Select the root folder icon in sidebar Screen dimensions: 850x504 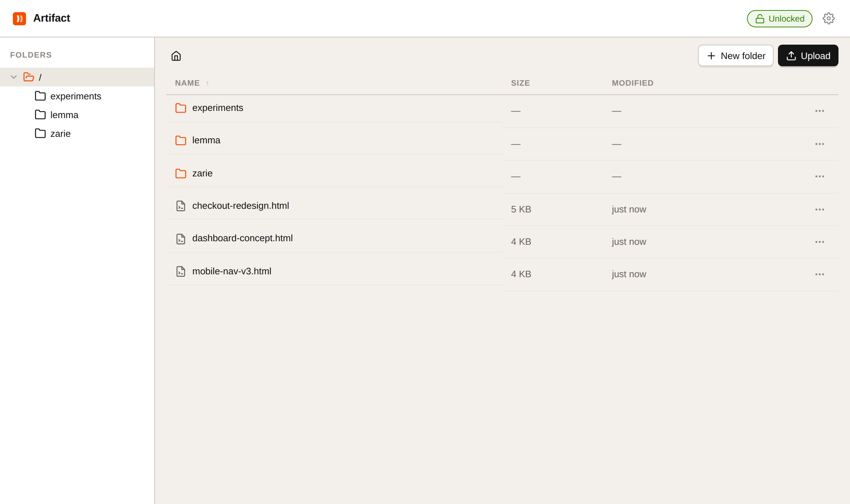click(x=29, y=77)
